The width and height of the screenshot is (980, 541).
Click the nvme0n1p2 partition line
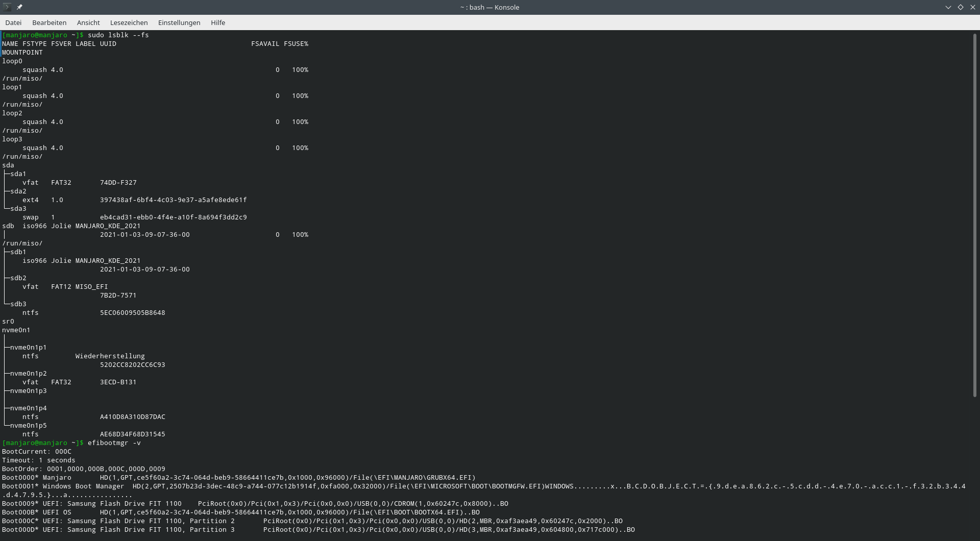tap(29, 374)
